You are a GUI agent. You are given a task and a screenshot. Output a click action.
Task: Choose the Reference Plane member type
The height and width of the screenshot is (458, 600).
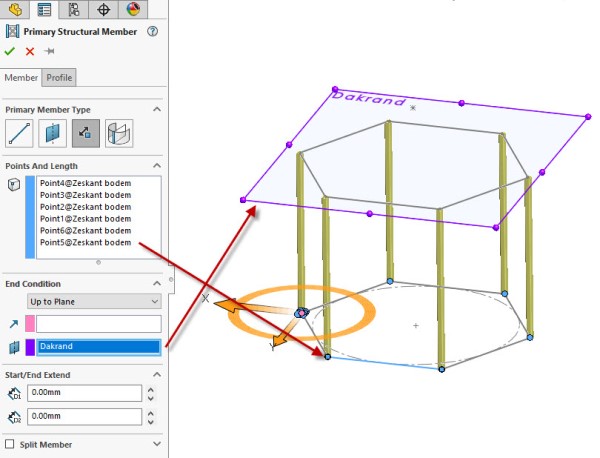click(x=52, y=133)
